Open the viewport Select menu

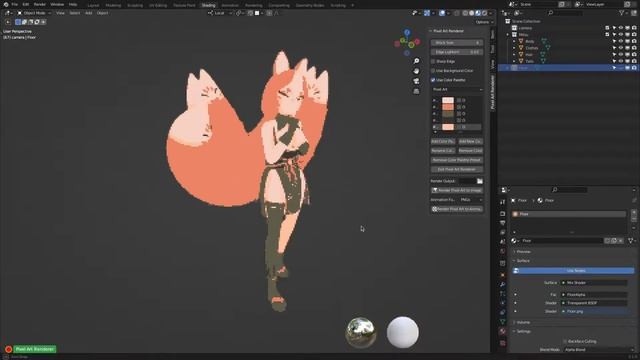(75, 13)
